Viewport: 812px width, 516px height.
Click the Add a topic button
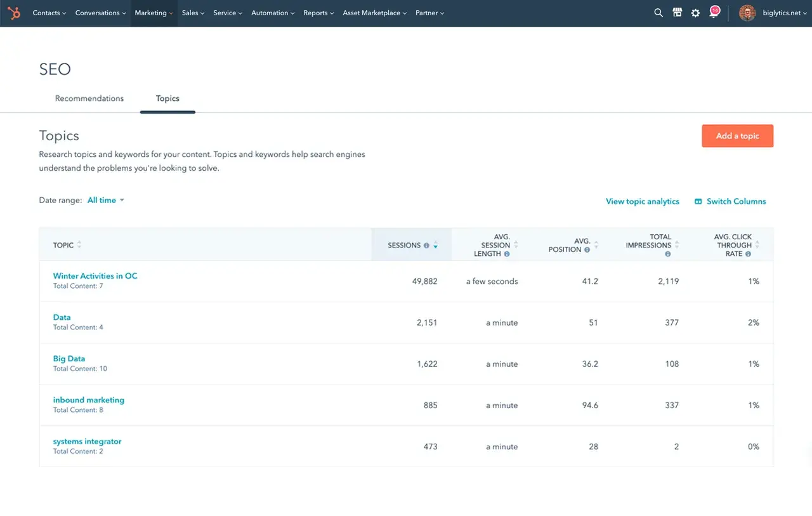coord(737,136)
